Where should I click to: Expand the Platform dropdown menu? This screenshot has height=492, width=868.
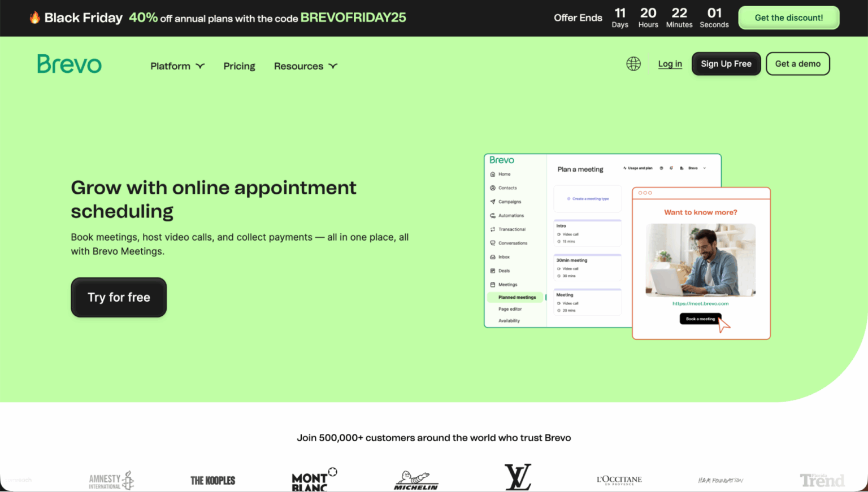[177, 66]
